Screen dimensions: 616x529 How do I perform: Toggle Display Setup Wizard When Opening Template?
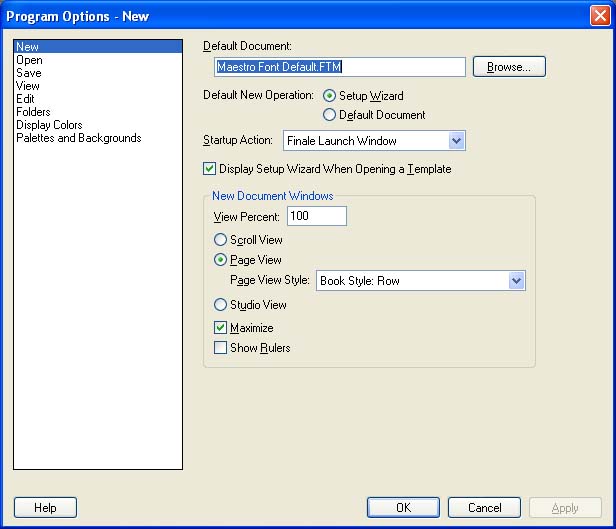pos(210,169)
